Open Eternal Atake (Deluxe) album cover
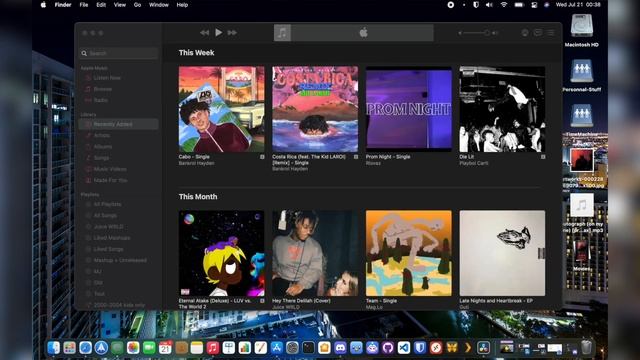 [x=221, y=253]
